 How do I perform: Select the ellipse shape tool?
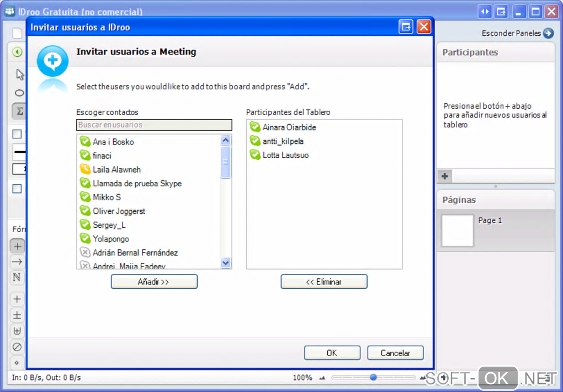coord(19,93)
